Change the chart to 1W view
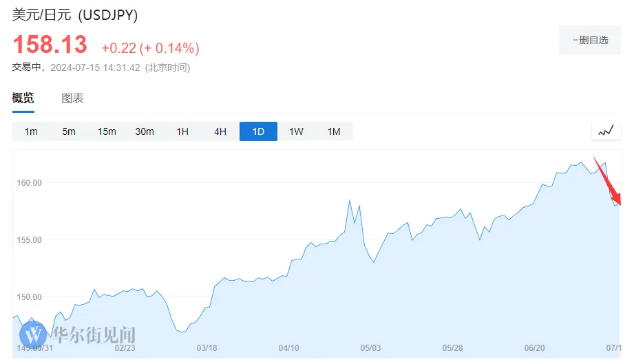This screenshot has width=634, height=364. point(296,131)
